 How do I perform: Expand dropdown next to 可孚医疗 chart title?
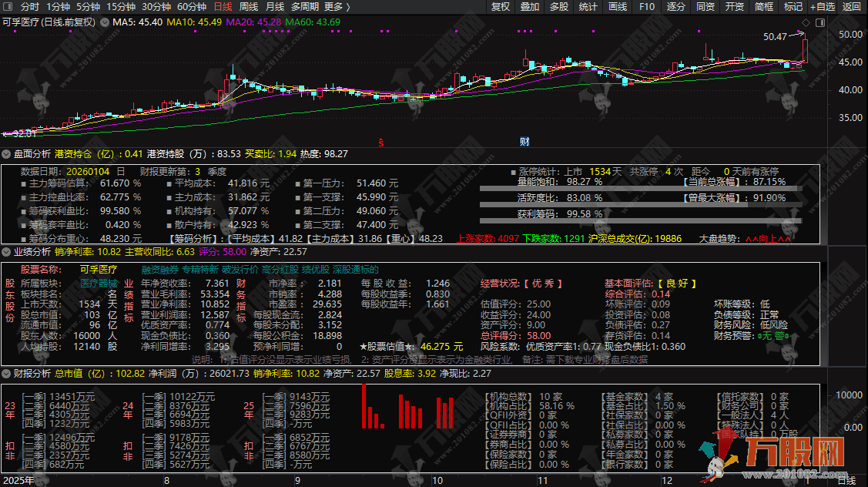click(x=104, y=22)
